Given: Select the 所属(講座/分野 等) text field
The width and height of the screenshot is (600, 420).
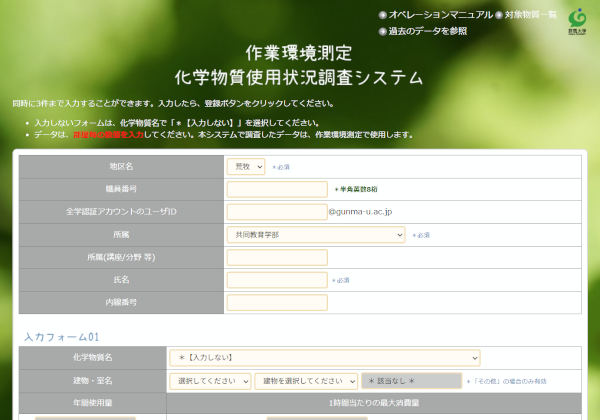Looking at the screenshot, I should (x=277, y=257).
